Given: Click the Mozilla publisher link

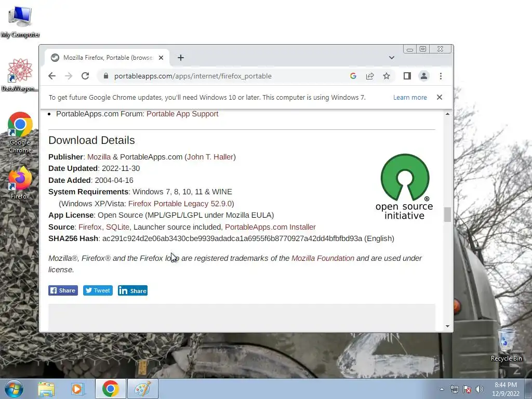Looking at the screenshot, I should pyautogui.click(x=99, y=157).
